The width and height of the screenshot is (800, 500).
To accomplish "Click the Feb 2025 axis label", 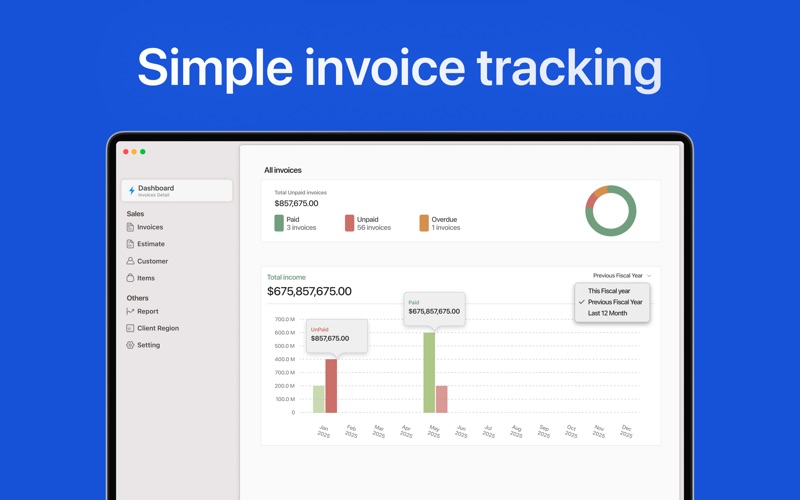I will click(351, 431).
